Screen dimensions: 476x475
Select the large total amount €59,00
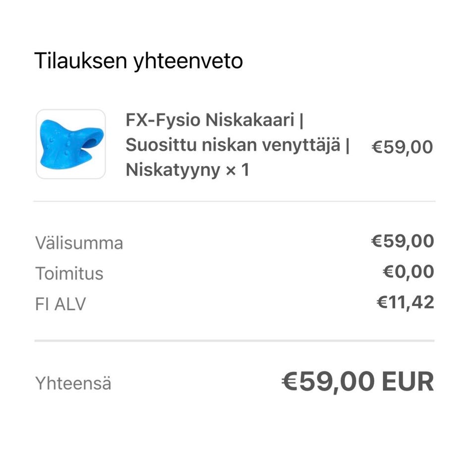[x=328, y=382]
